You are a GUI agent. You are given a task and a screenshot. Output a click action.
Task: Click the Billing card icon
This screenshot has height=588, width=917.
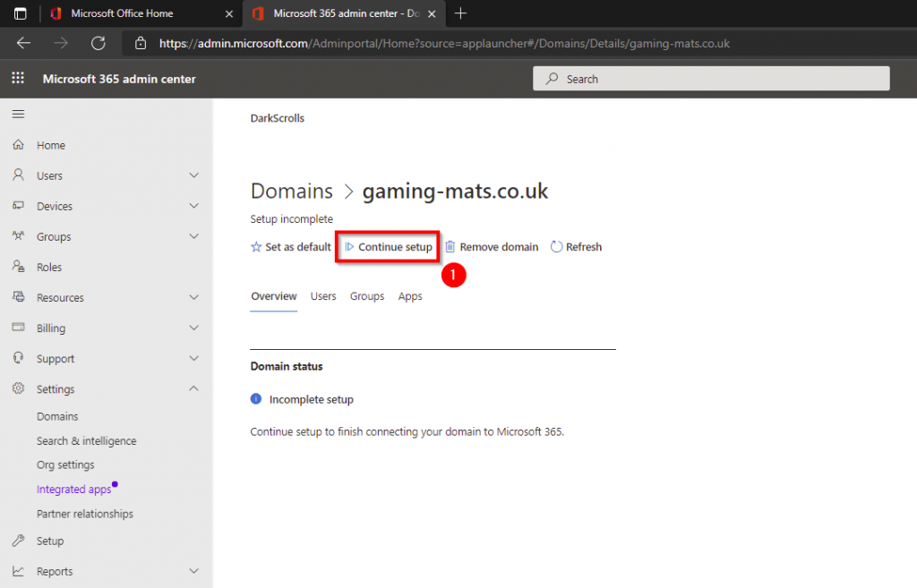click(18, 328)
